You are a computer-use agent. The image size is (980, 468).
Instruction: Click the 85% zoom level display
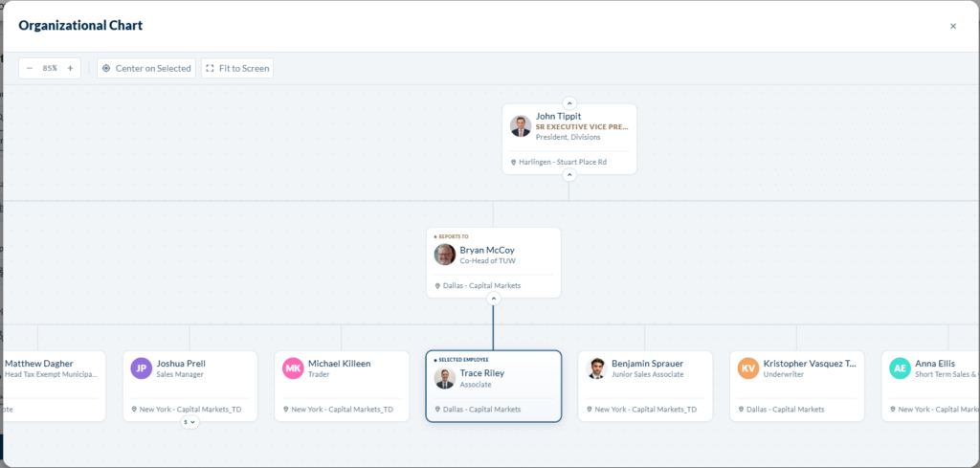(x=50, y=68)
